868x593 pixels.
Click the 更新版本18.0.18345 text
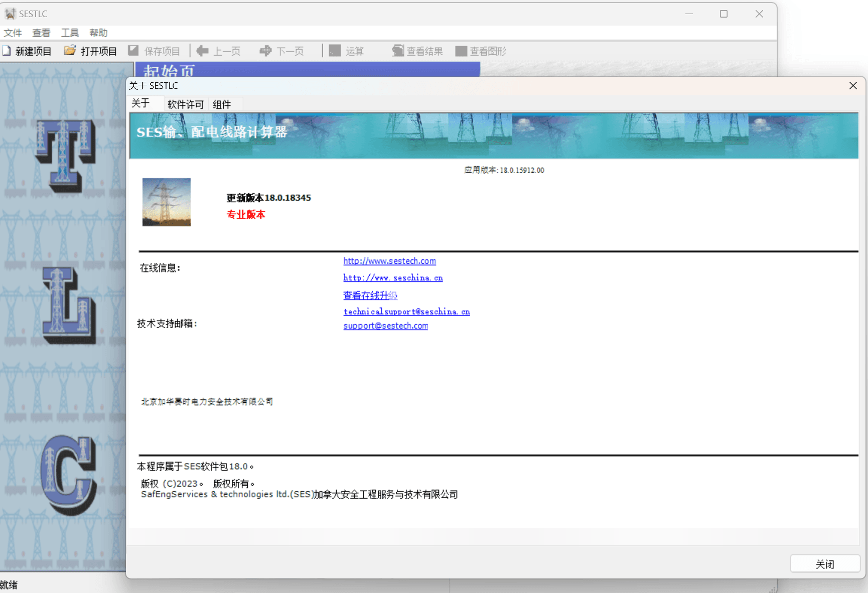[x=268, y=198]
